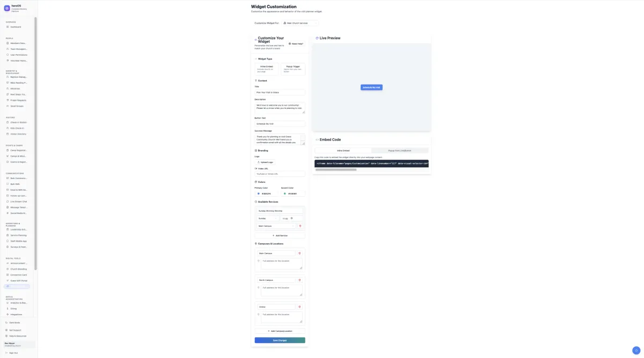Screen dimensions: 644x358
Task: Click the Add Service button
Action: pyautogui.click(x=280, y=235)
